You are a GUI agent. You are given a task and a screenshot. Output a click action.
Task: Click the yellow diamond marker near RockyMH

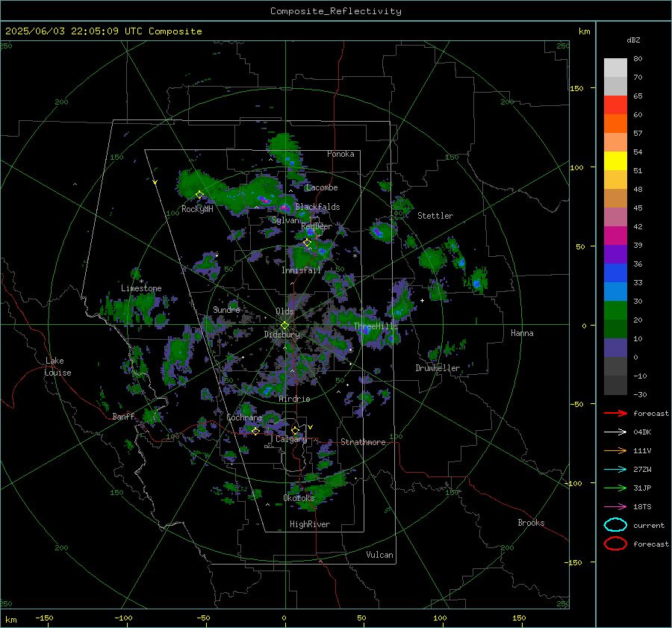(x=199, y=195)
